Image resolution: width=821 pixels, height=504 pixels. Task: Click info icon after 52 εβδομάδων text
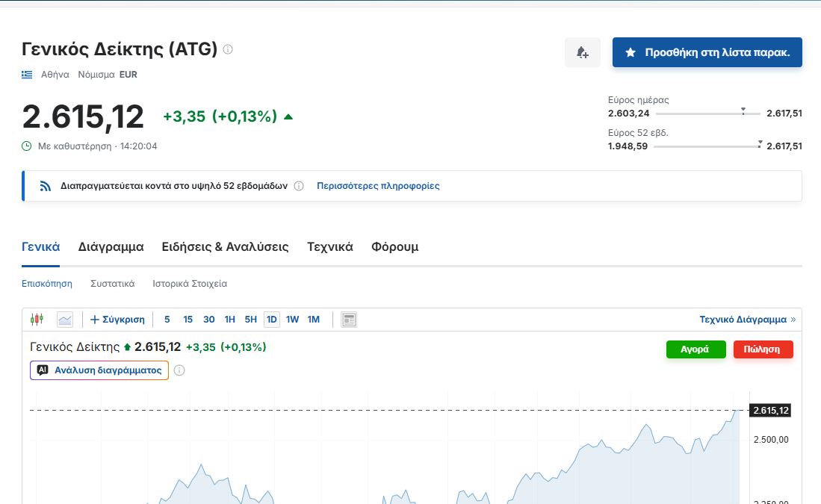click(x=299, y=186)
